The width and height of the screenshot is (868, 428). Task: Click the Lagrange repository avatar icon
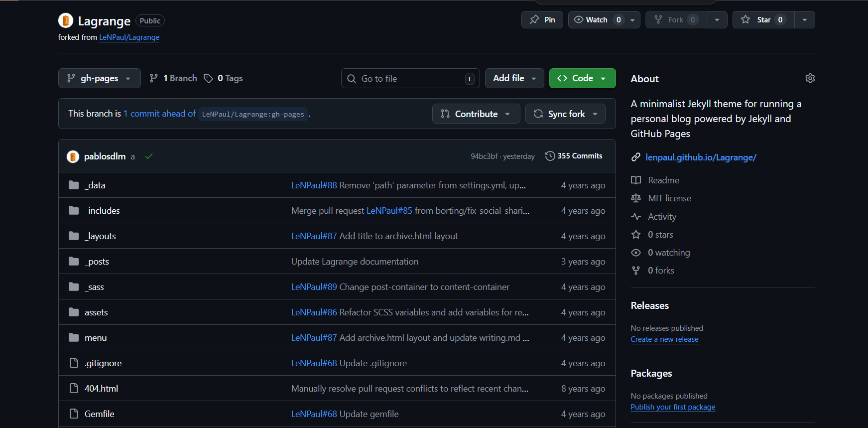tap(66, 20)
